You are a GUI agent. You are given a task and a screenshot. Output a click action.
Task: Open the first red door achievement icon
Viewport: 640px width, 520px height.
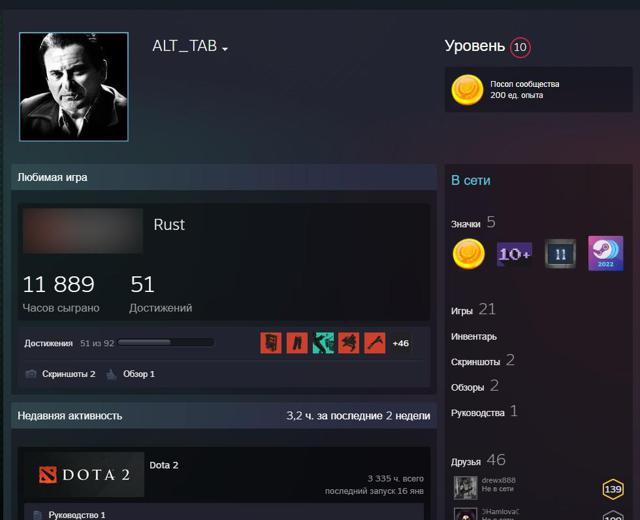tap(271, 343)
